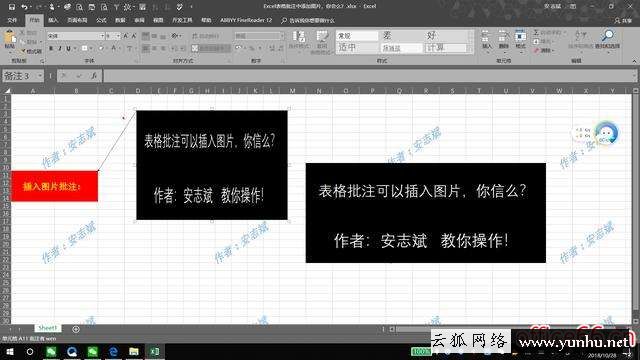Toggle the merge and center option

211,49
